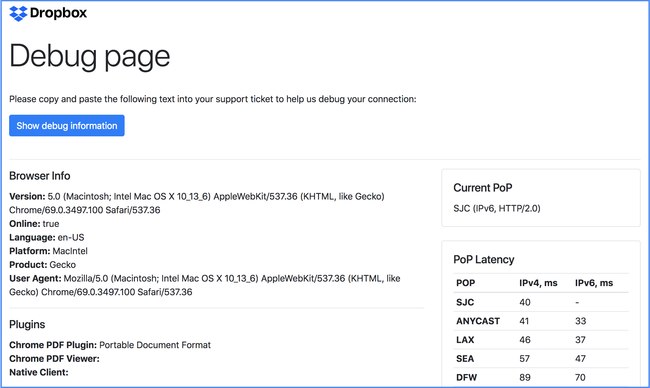This screenshot has width=650, height=388.
Task: Select the SEA row in latency table
Action: point(541,359)
